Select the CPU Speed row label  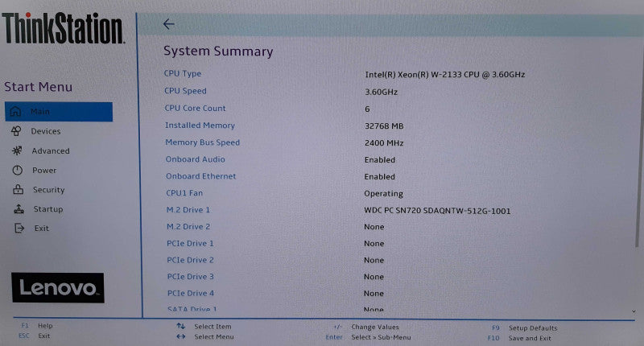pos(185,91)
